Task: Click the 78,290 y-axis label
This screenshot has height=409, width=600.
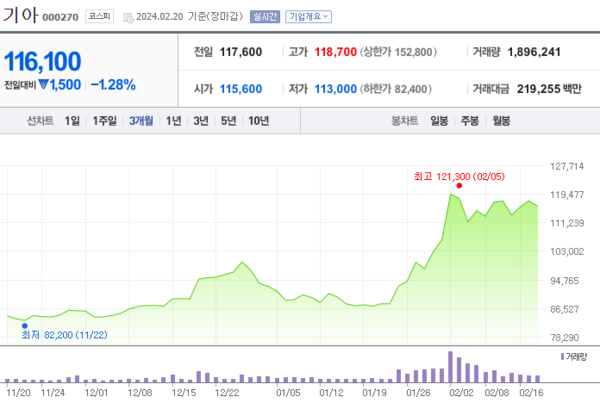Action: pyautogui.click(x=564, y=337)
